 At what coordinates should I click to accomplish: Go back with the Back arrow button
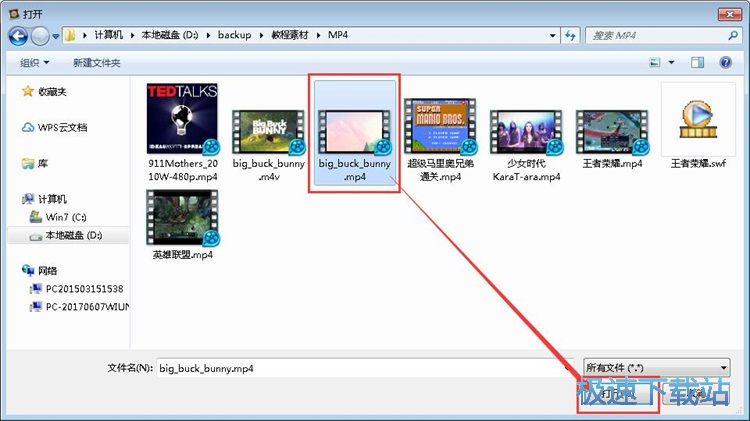(18, 36)
